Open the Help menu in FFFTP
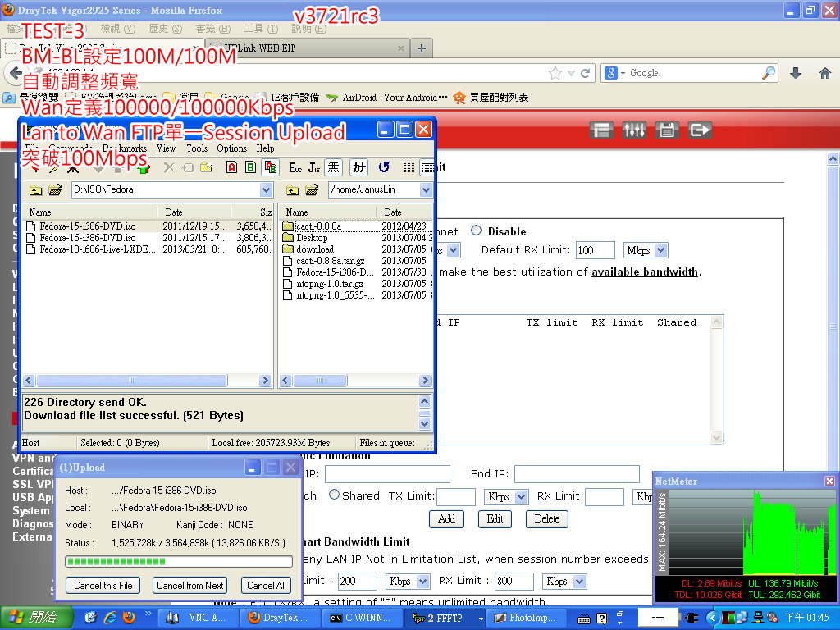840x630 pixels. click(x=265, y=148)
